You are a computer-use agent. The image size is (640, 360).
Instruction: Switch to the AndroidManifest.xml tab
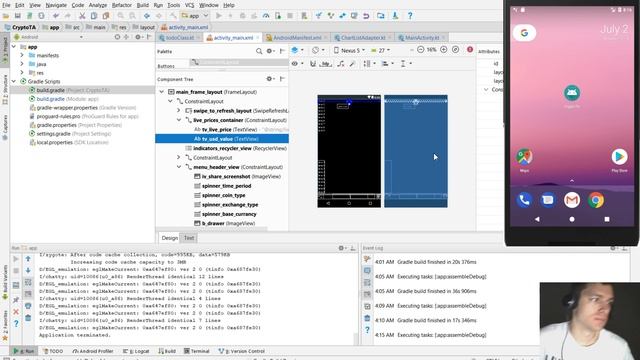tap(296, 38)
